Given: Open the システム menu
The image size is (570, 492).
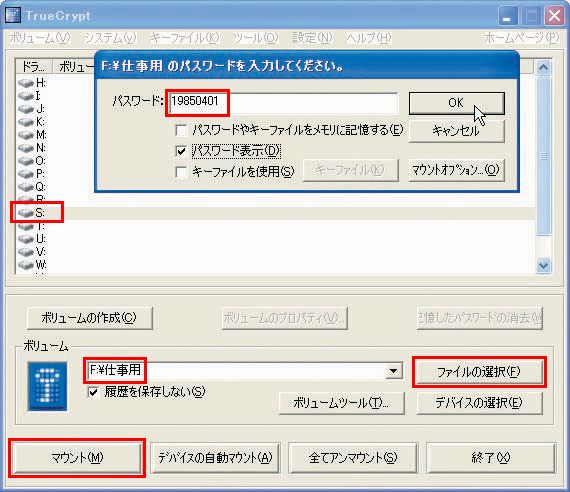Looking at the screenshot, I should pos(110,38).
